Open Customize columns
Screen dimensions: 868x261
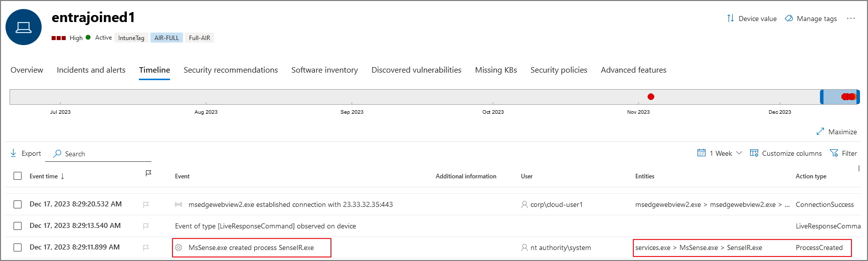(786, 153)
